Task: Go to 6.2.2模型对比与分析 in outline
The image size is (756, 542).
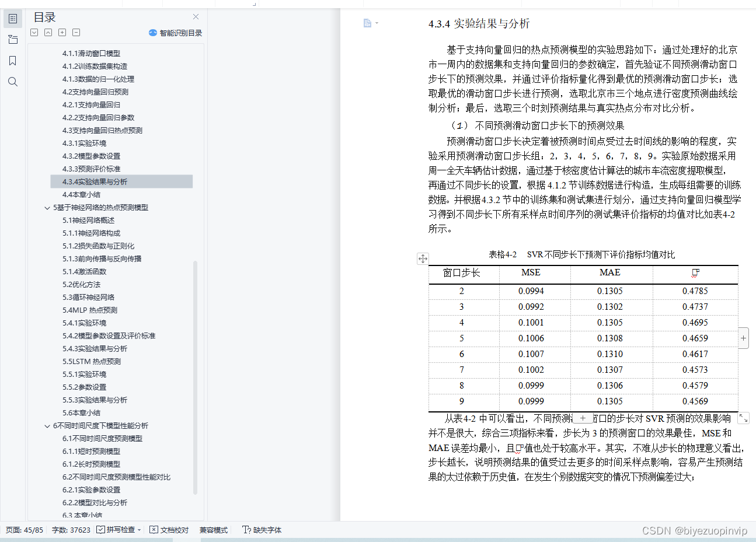Action: coord(95,503)
